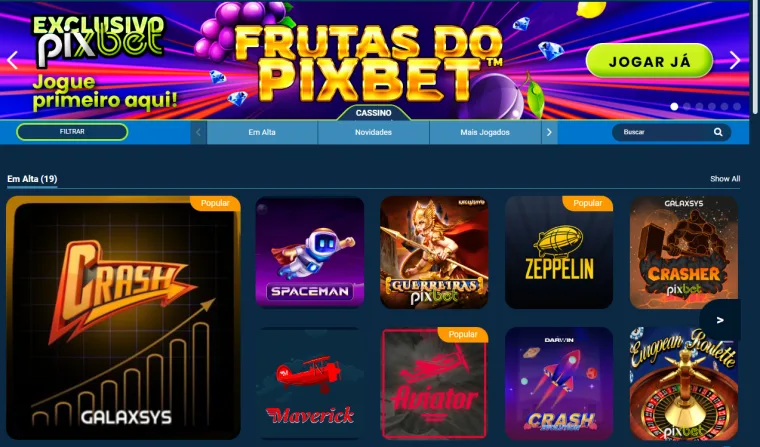This screenshot has width=760, height=447.
Task: Select the Mais Jogados tab
Action: [485, 132]
